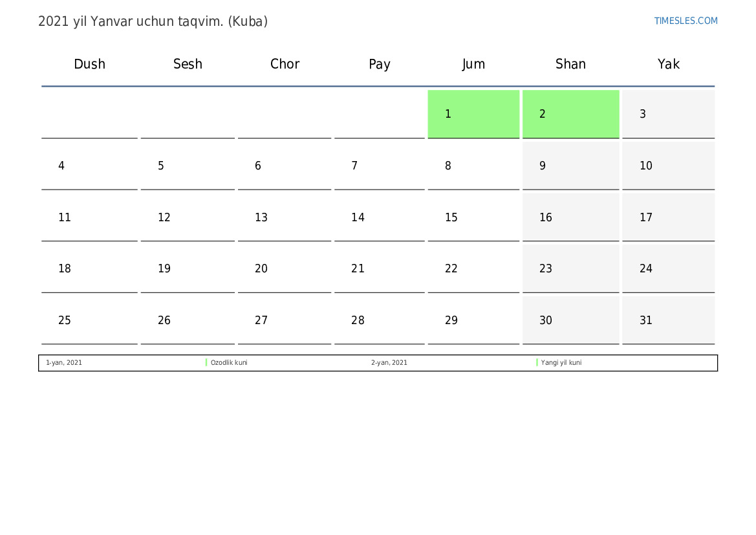Select day 12 in the calendar
Viewport: 756px width, 535px height.
click(188, 217)
